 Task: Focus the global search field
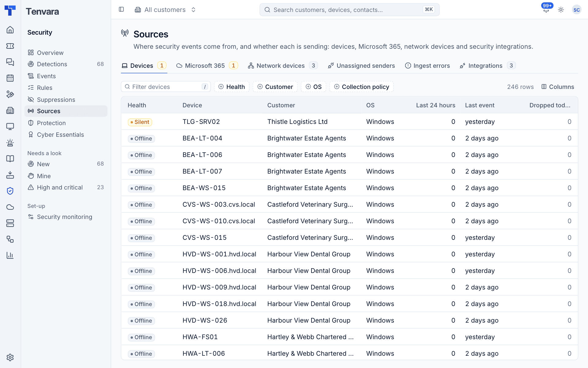pyautogui.click(x=349, y=10)
